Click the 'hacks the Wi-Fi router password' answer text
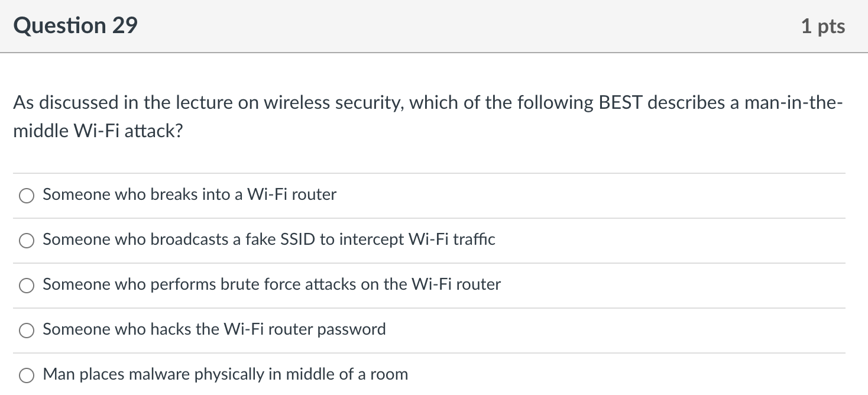Image resolution: width=868 pixels, height=395 pixels. (214, 329)
